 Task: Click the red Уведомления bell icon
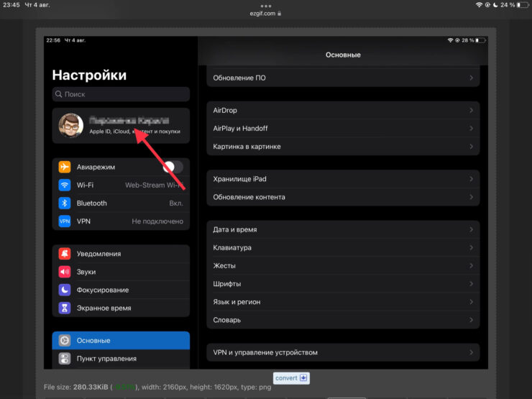(65, 254)
